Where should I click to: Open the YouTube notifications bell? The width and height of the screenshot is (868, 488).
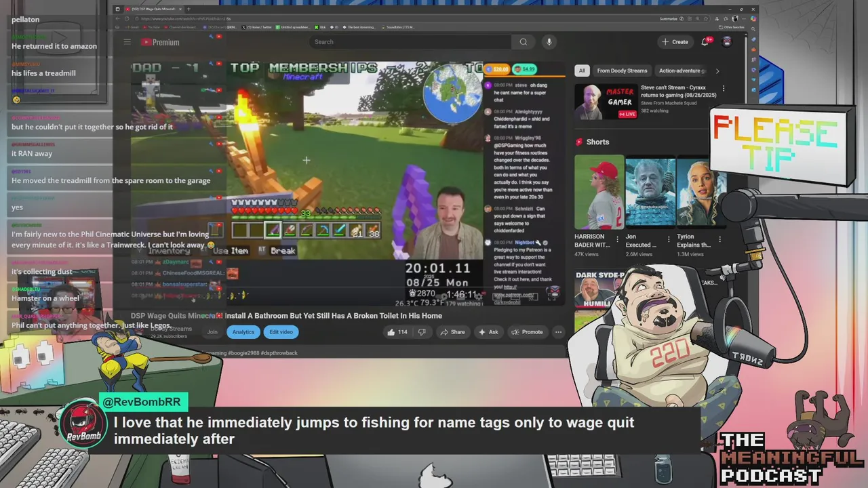705,42
